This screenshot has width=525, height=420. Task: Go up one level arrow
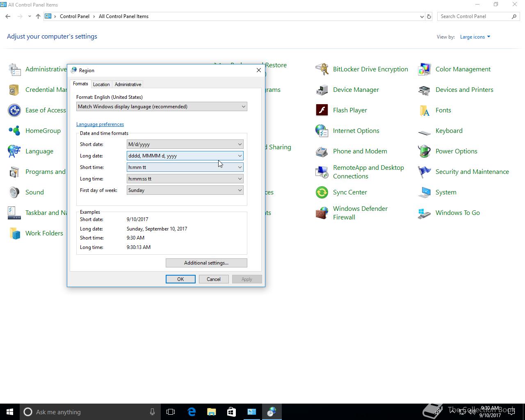click(x=38, y=16)
